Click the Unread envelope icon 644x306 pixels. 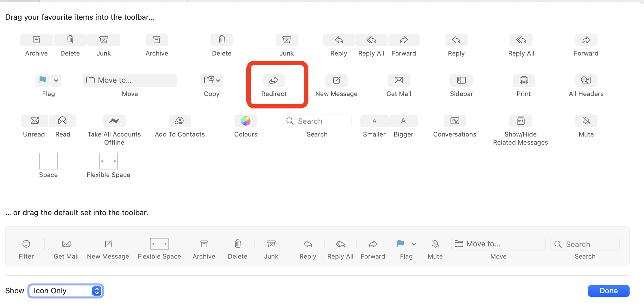pyautogui.click(x=35, y=121)
